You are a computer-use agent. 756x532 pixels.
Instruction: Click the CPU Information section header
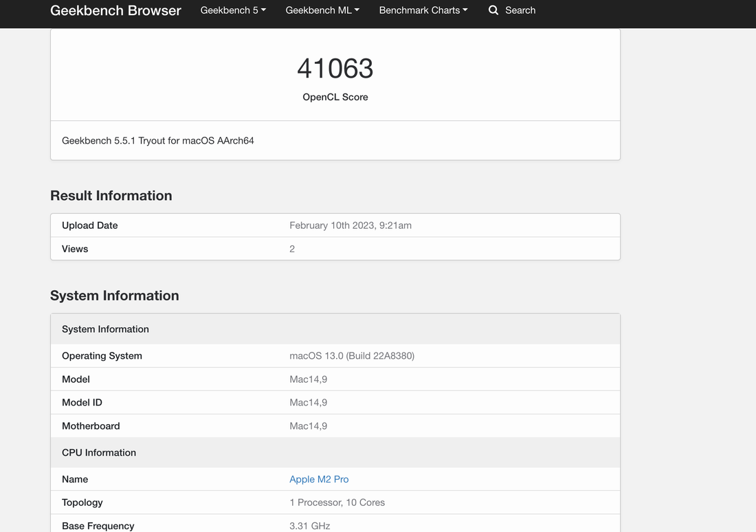pyautogui.click(x=99, y=452)
